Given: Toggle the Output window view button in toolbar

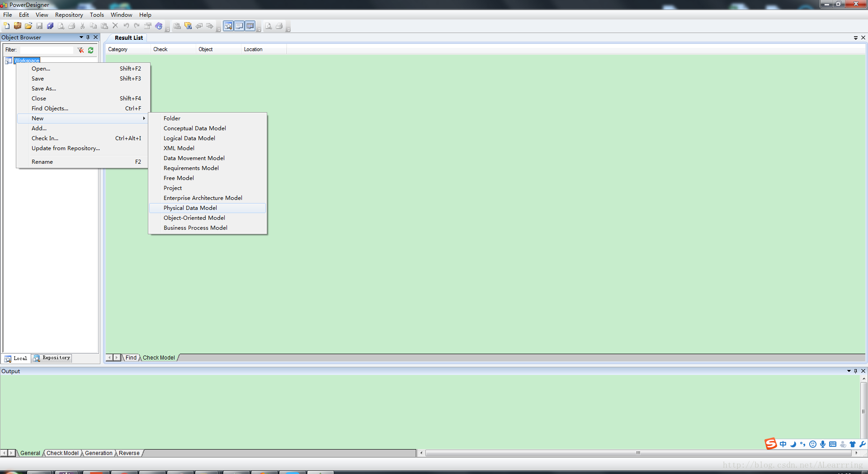Looking at the screenshot, I should pos(239,26).
